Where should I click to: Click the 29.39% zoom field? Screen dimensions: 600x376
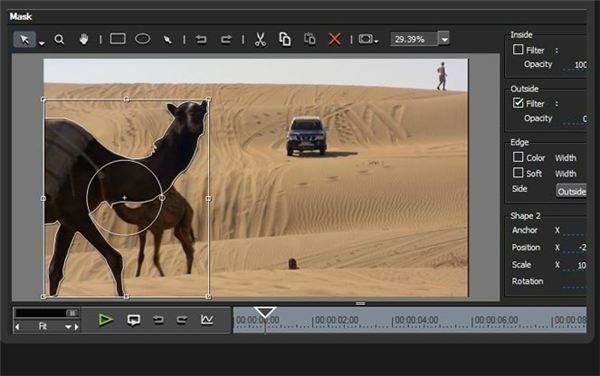(414, 39)
